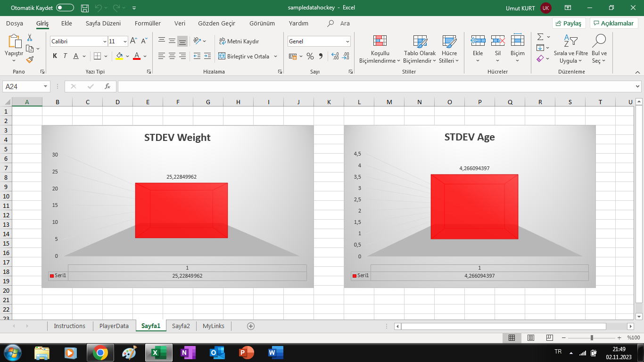The height and width of the screenshot is (362, 644).
Task: Open the Formüller ribbon tab
Action: click(x=148, y=23)
